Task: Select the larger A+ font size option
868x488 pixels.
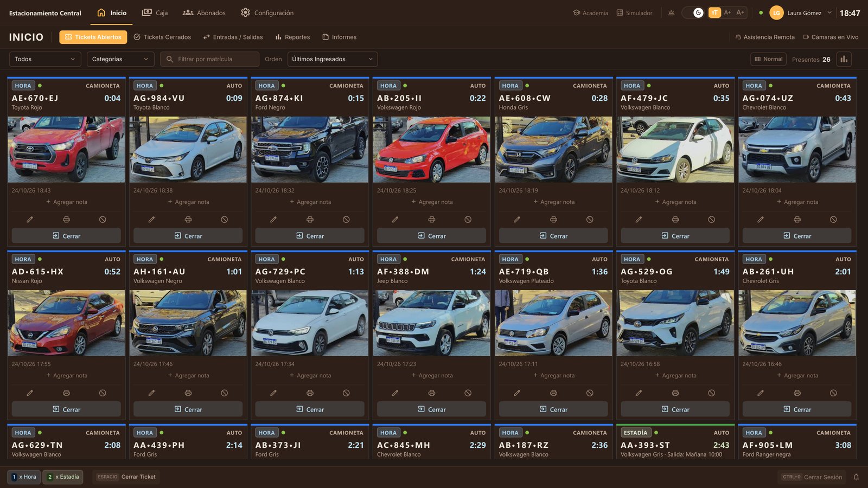Action: click(x=741, y=12)
